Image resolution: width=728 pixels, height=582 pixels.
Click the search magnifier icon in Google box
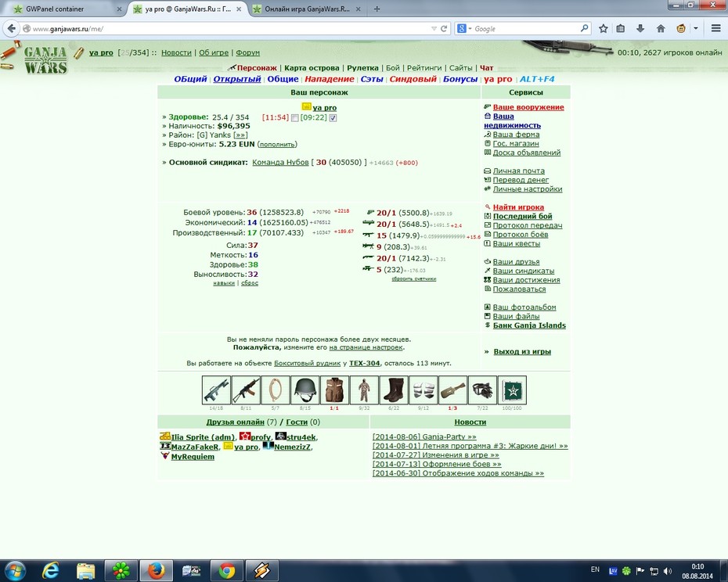584,28
